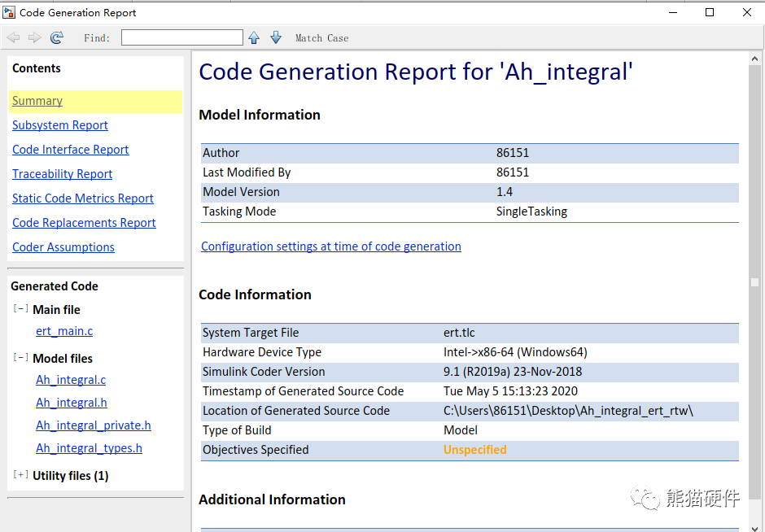Refresh the report with the reload icon

tap(57, 37)
